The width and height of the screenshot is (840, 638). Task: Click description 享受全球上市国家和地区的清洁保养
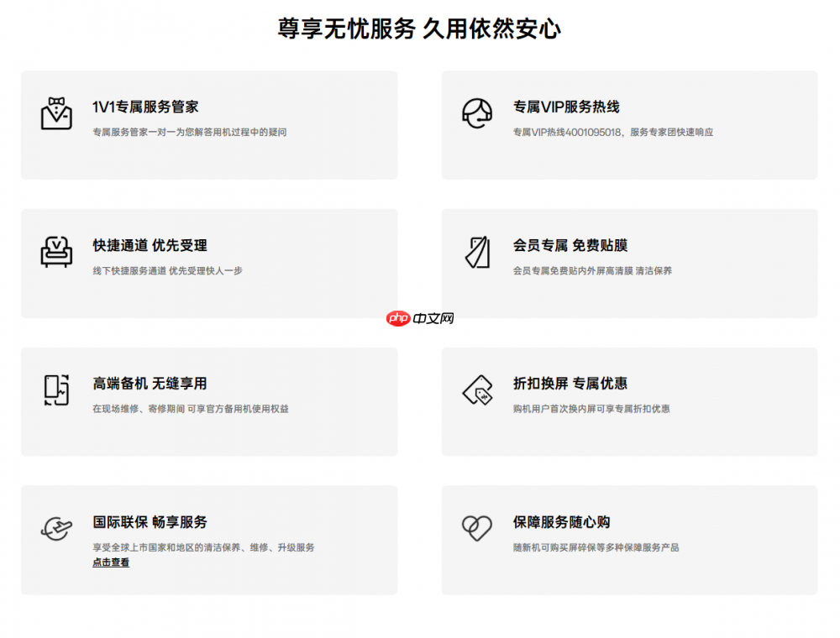203,547
